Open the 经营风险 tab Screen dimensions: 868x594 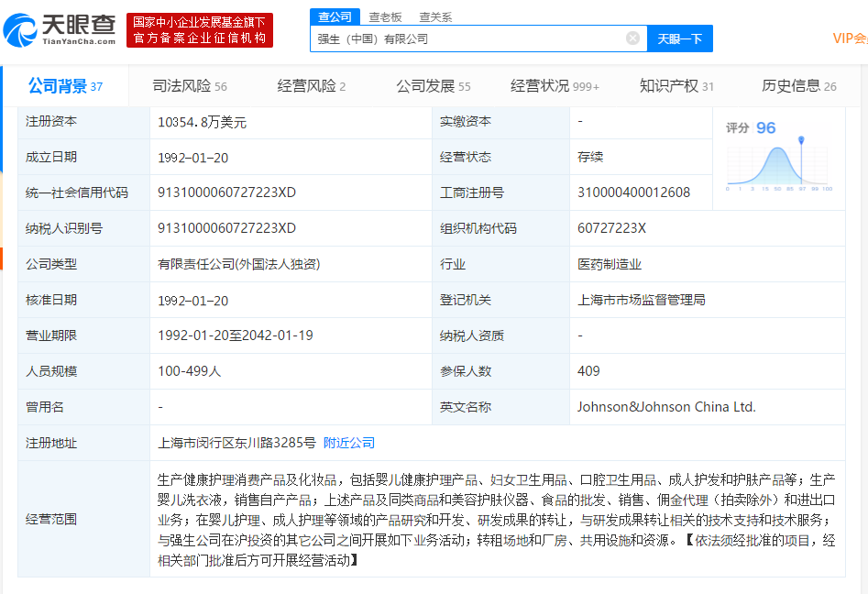coord(311,86)
